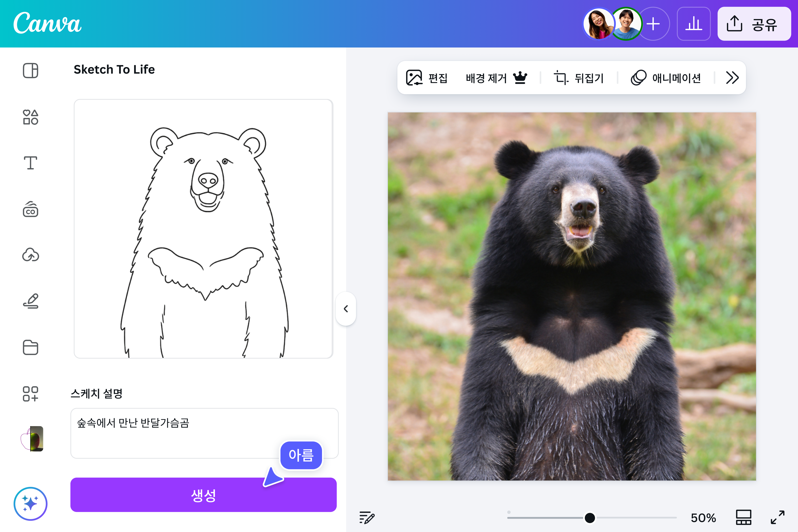Screen dimensions: 798x532
Task: Open the Uploads cloud icon
Action: pyautogui.click(x=30, y=255)
